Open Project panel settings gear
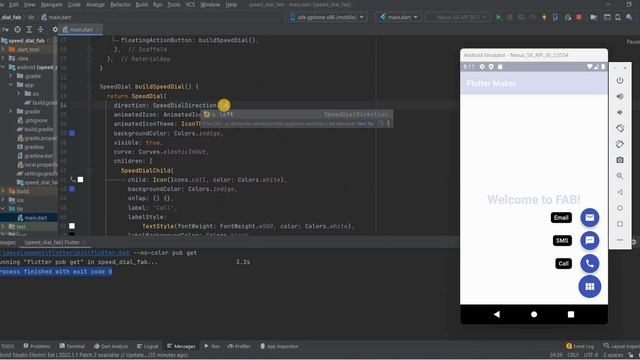This screenshot has height=360, width=640. point(55,29)
